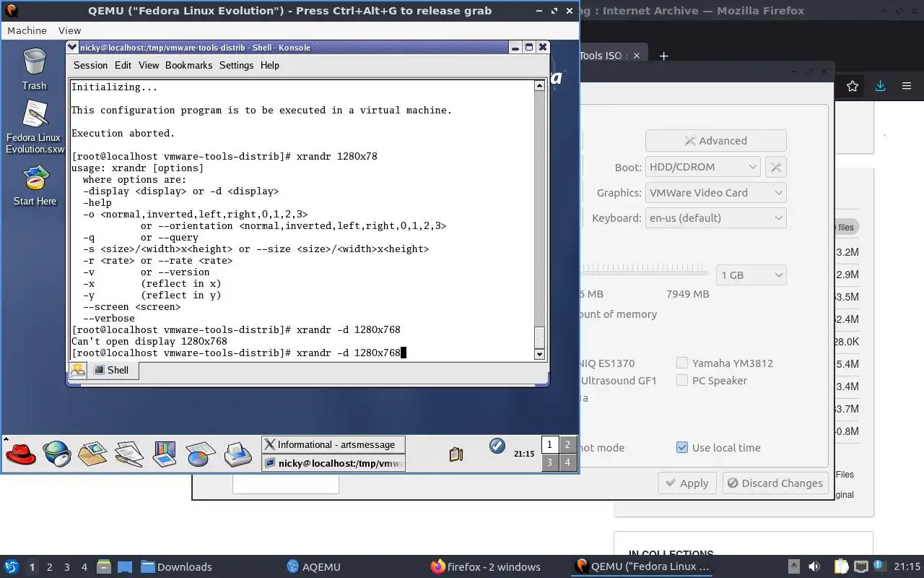The image size is (924, 578).
Task: Open the red hat main menu
Action: click(x=20, y=454)
